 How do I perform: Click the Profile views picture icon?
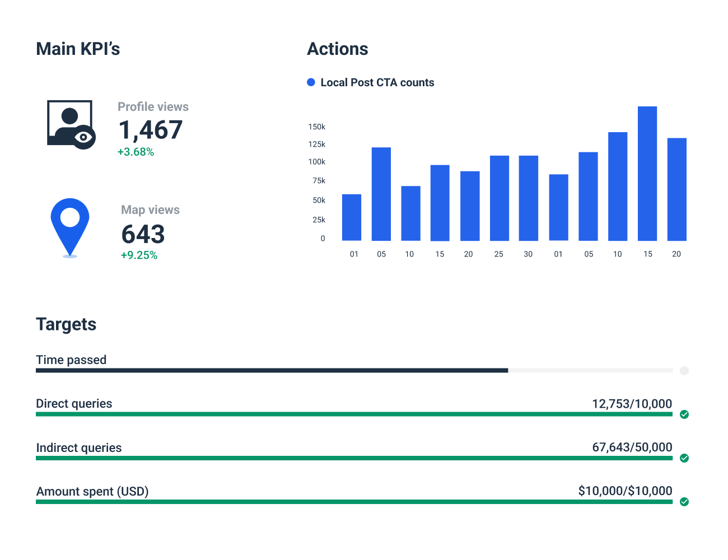[70, 123]
